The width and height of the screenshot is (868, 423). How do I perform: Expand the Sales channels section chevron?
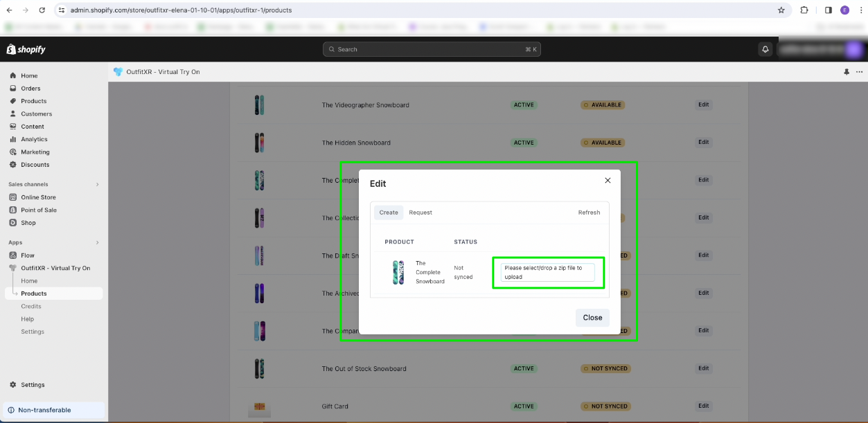[97, 184]
